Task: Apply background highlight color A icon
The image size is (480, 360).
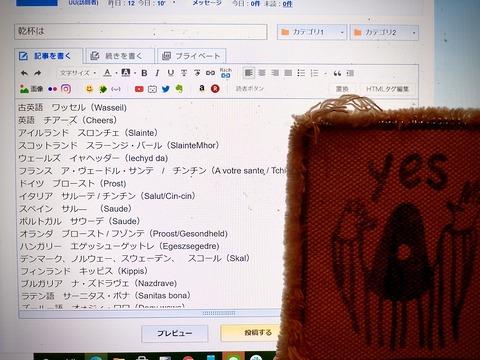Action: coord(126,73)
